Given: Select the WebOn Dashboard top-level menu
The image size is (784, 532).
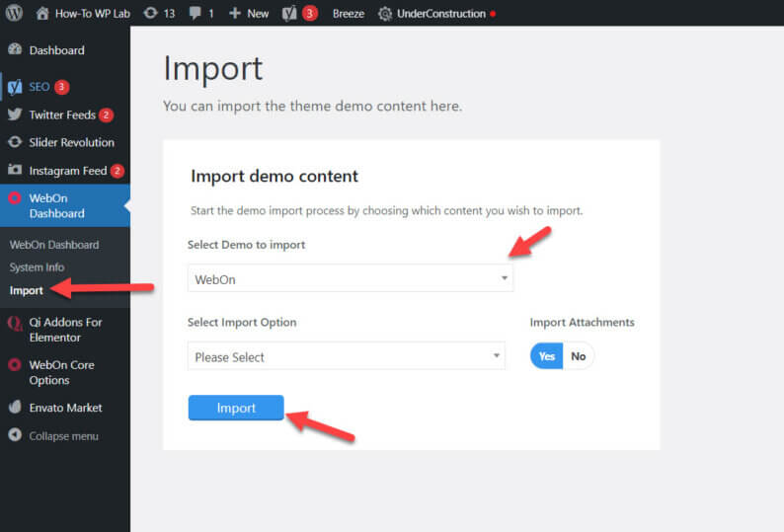Looking at the screenshot, I should tap(65, 205).
